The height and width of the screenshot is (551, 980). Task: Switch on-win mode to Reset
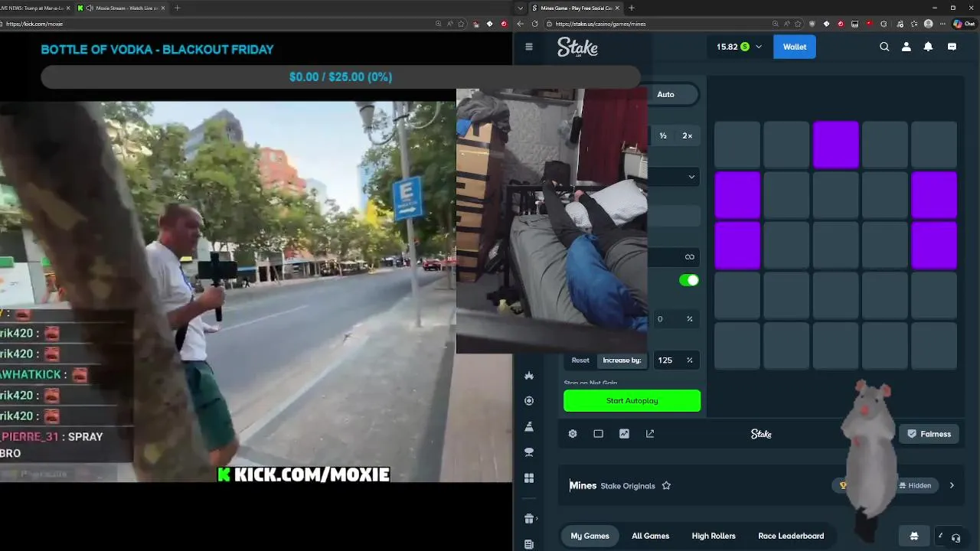point(580,360)
